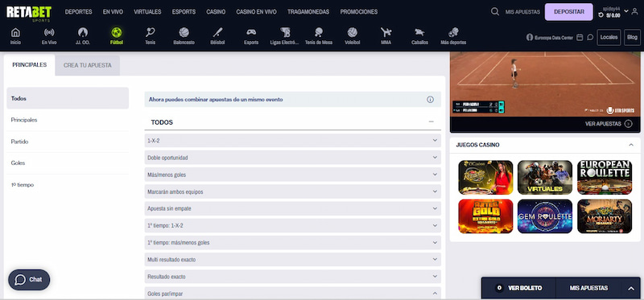
Task: Select the Baloncesto sport icon
Action: tap(184, 32)
